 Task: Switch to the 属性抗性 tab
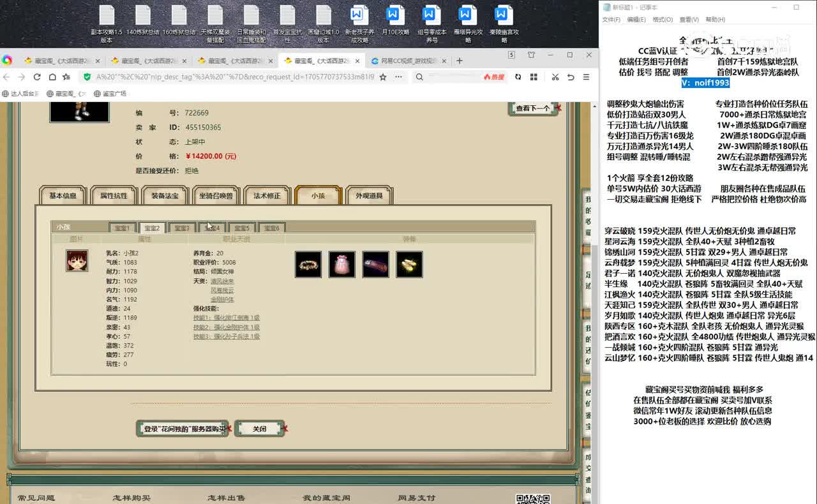pyautogui.click(x=114, y=196)
